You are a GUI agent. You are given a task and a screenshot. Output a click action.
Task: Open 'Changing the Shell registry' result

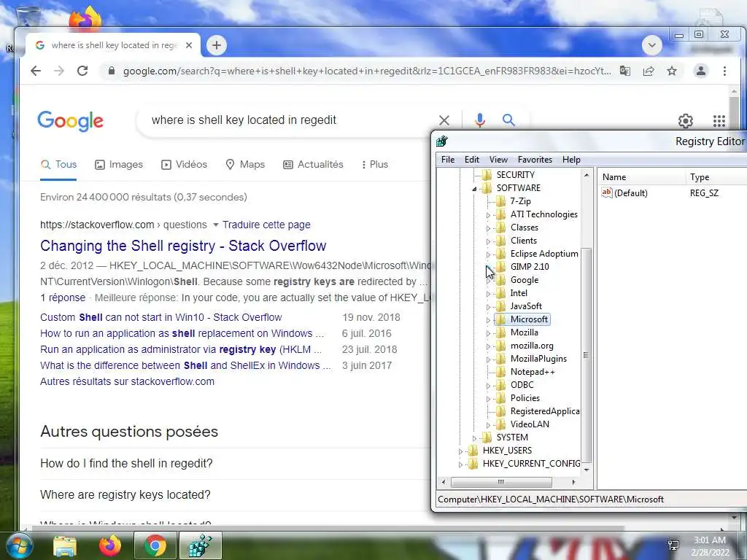pyautogui.click(x=183, y=246)
